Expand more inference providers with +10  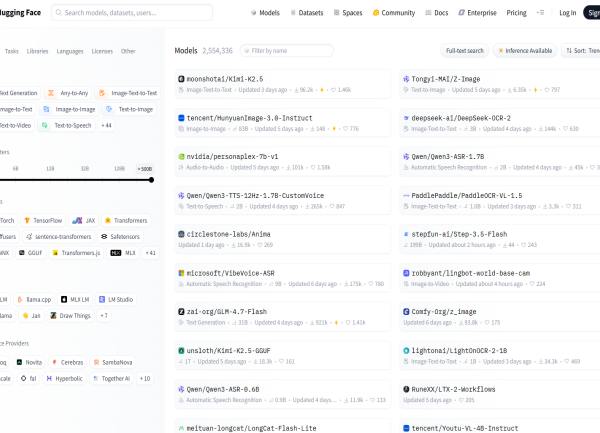[145, 379]
